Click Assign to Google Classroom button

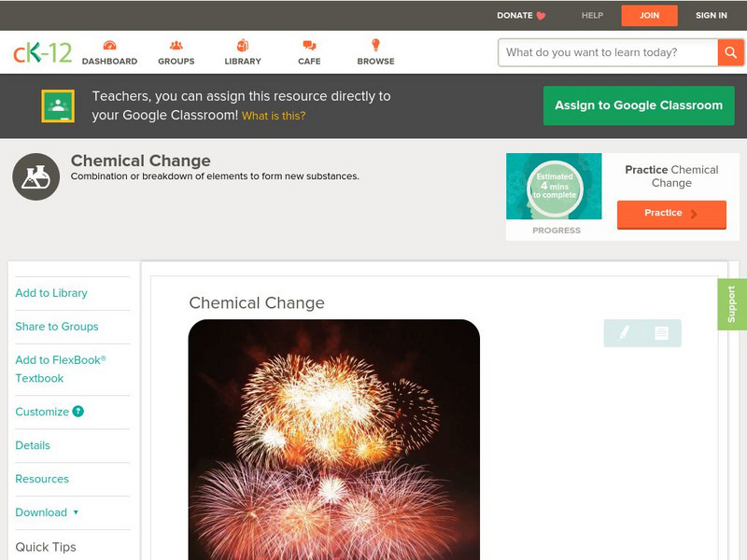pyautogui.click(x=639, y=105)
